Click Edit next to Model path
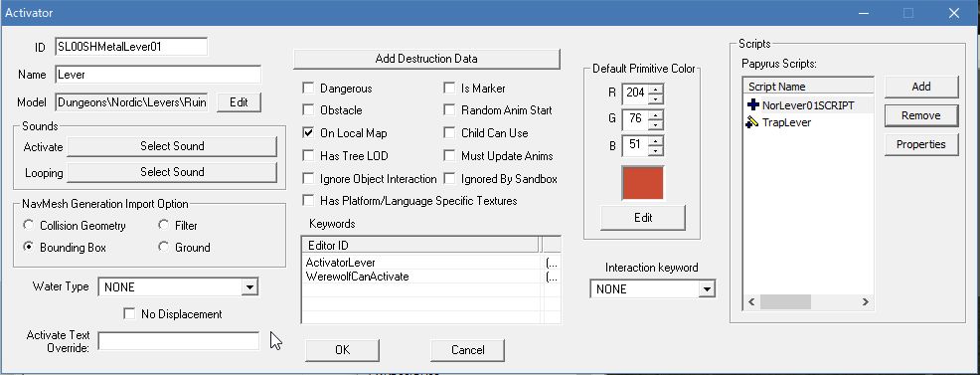Viewport: 980px width, 375px height. [239, 102]
